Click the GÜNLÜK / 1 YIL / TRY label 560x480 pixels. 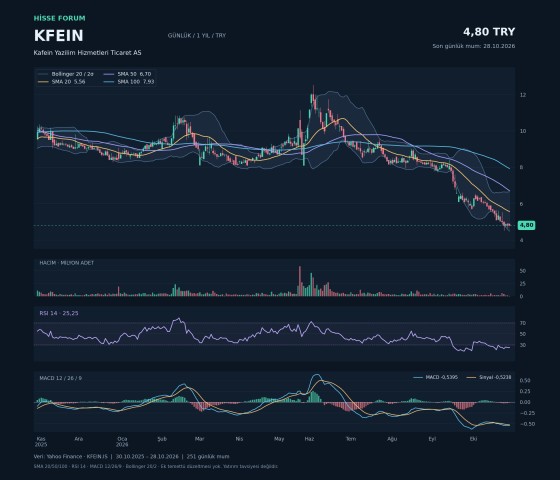click(x=197, y=36)
